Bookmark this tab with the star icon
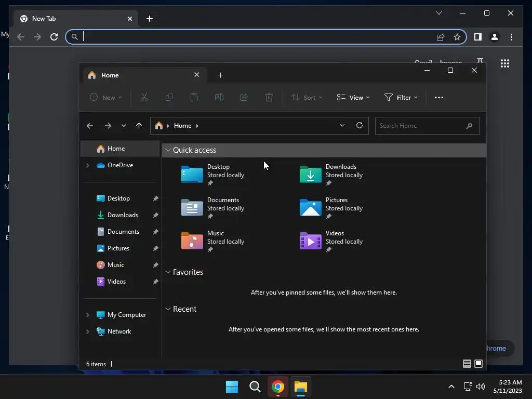 pyautogui.click(x=457, y=37)
